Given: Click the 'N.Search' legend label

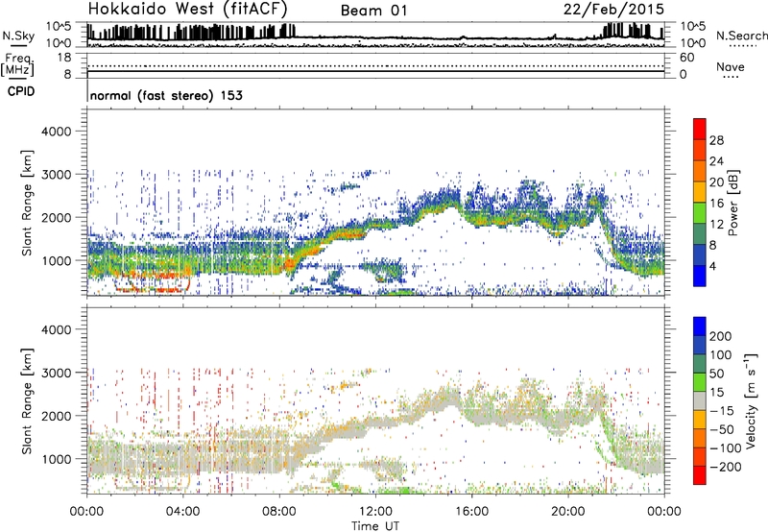Looking at the screenshot, I should (741, 36).
